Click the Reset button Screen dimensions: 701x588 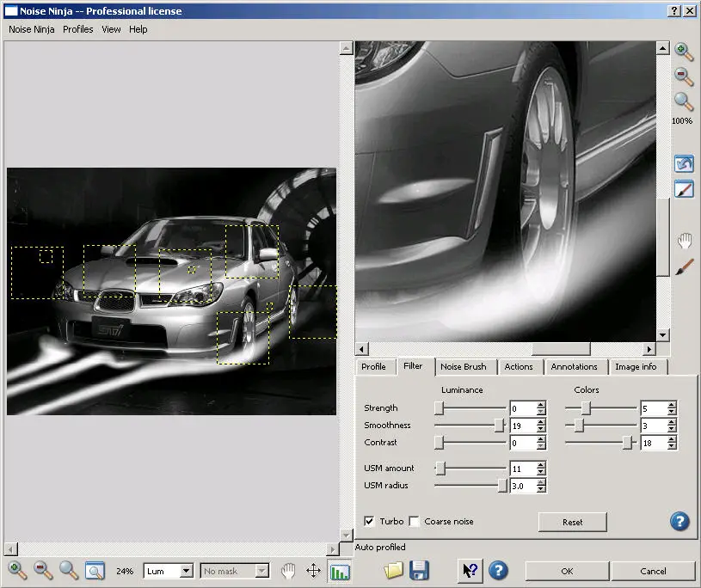(x=572, y=522)
